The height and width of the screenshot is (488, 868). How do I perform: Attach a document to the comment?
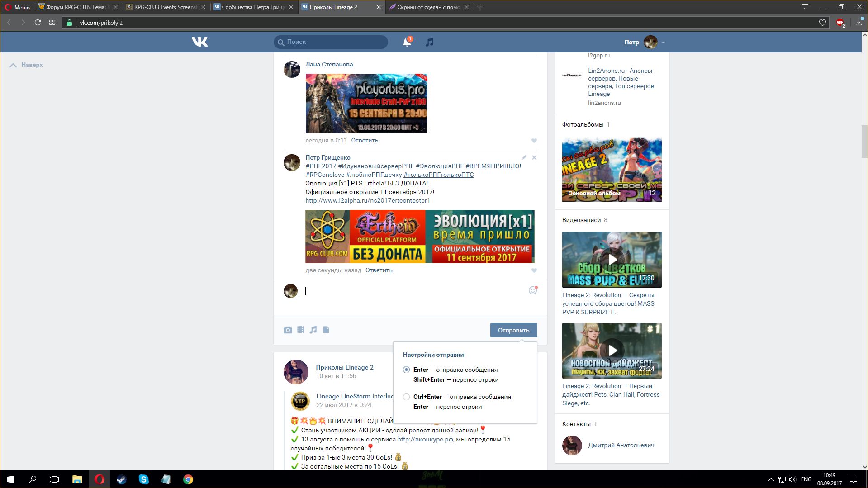(326, 330)
